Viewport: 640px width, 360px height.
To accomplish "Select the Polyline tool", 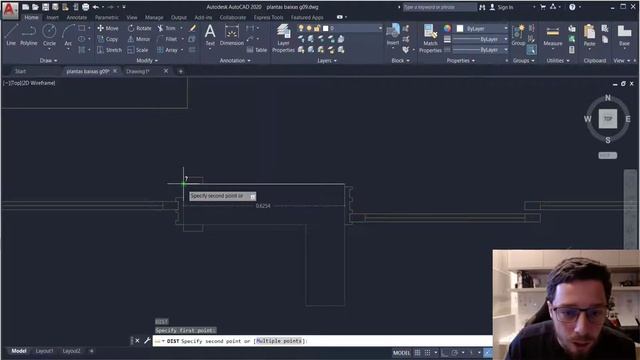I will [x=29, y=34].
